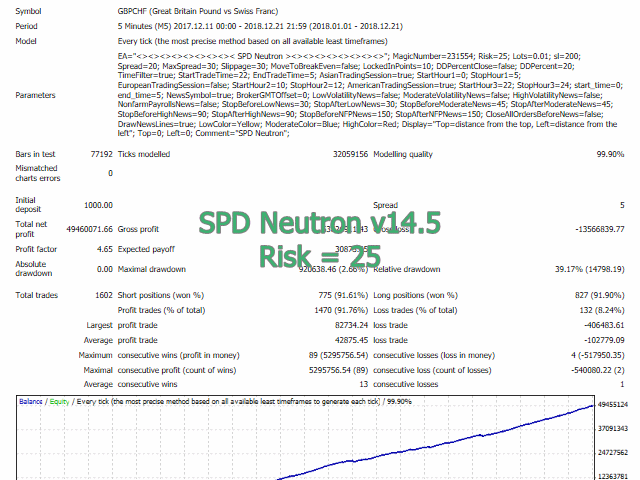Select Average profit trade value 42875.45
This screenshot has width=640, height=480.
point(351,340)
